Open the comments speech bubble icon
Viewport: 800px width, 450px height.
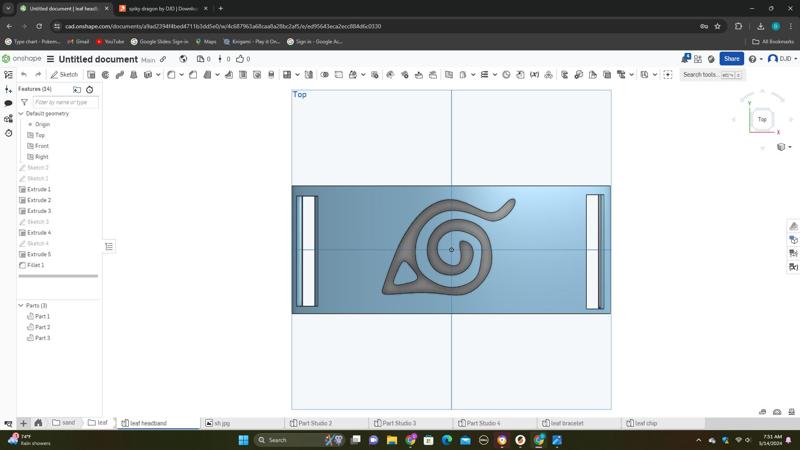8,103
